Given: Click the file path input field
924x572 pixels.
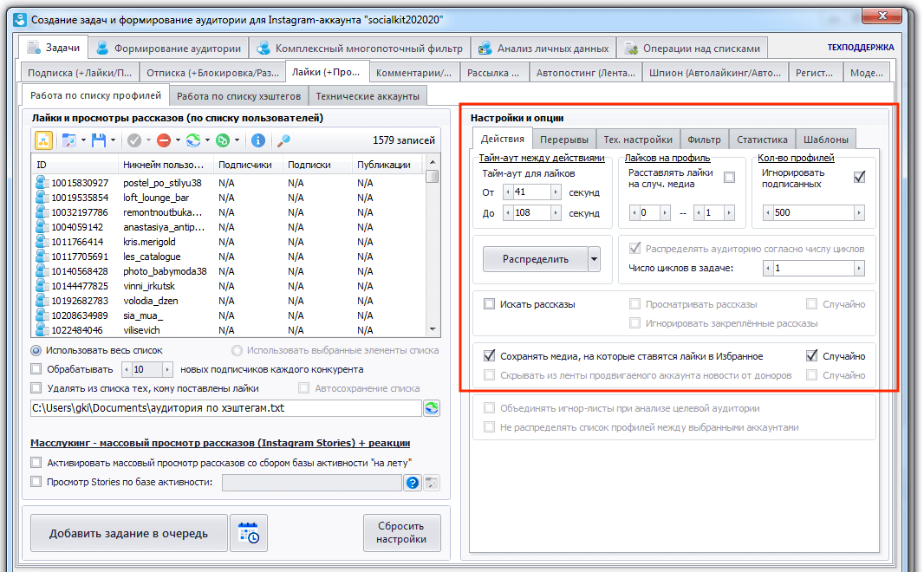Looking at the screenshot, I should 225,407.
